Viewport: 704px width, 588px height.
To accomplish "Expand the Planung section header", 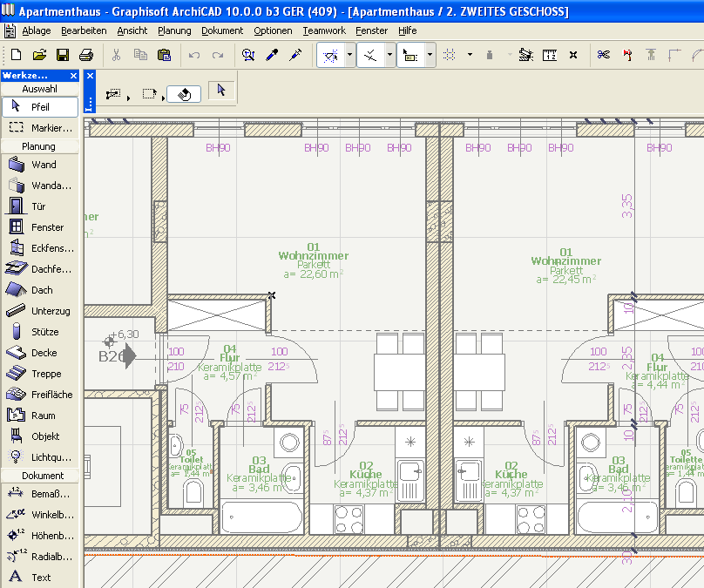I will point(39,146).
